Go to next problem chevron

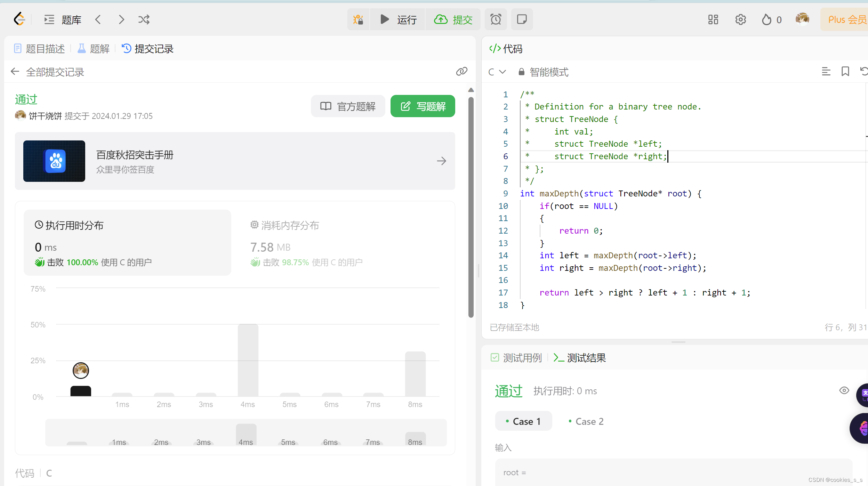(x=121, y=19)
